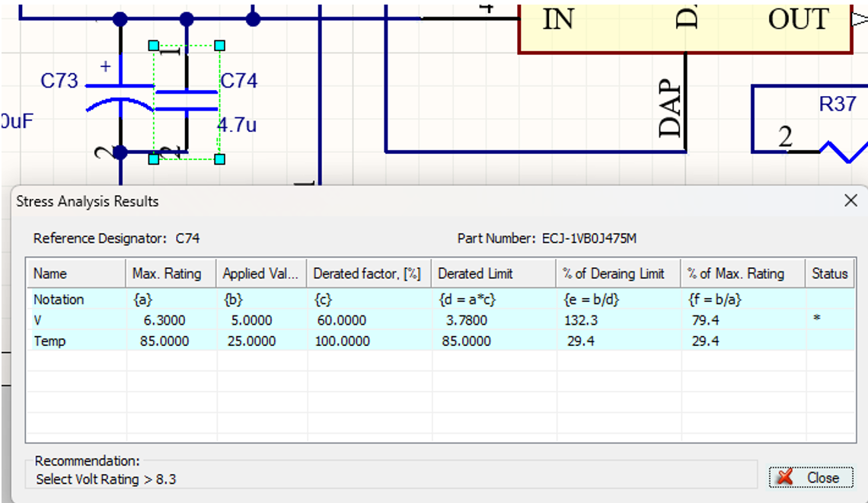
Task: Click the top-left selection handle of C74
Action: 154,46
